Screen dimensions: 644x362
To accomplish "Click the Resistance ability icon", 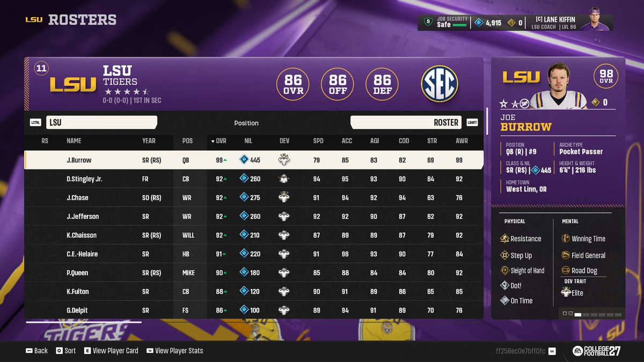I will (x=504, y=239).
